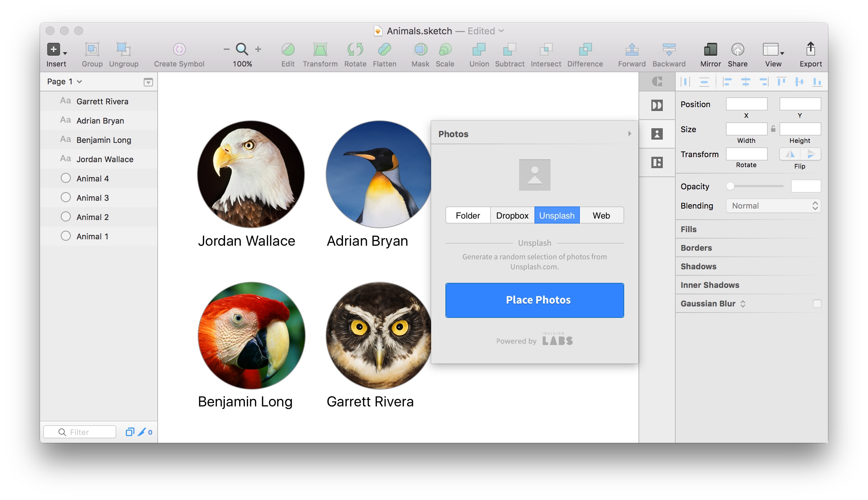Toggle slices filter in layer list footer
The height and width of the screenshot is (500, 868).
pyautogui.click(x=142, y=432)
